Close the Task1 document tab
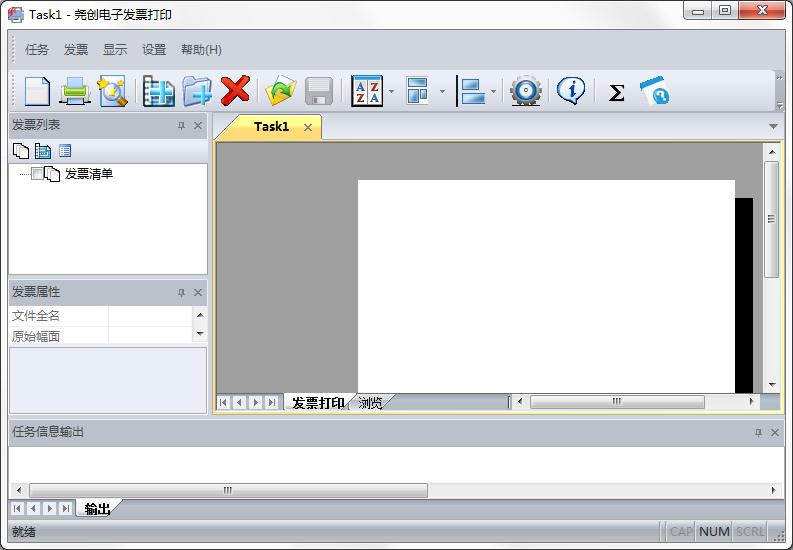 point(308,127)
